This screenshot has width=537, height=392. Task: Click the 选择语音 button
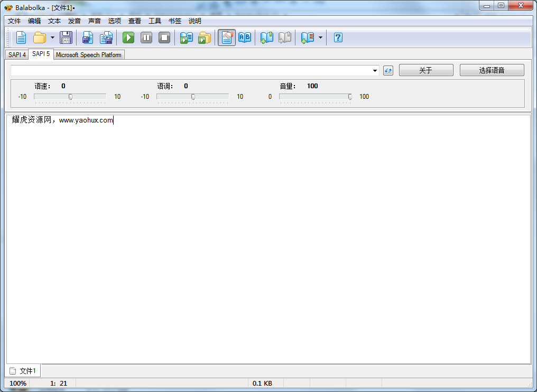point(492,70)
